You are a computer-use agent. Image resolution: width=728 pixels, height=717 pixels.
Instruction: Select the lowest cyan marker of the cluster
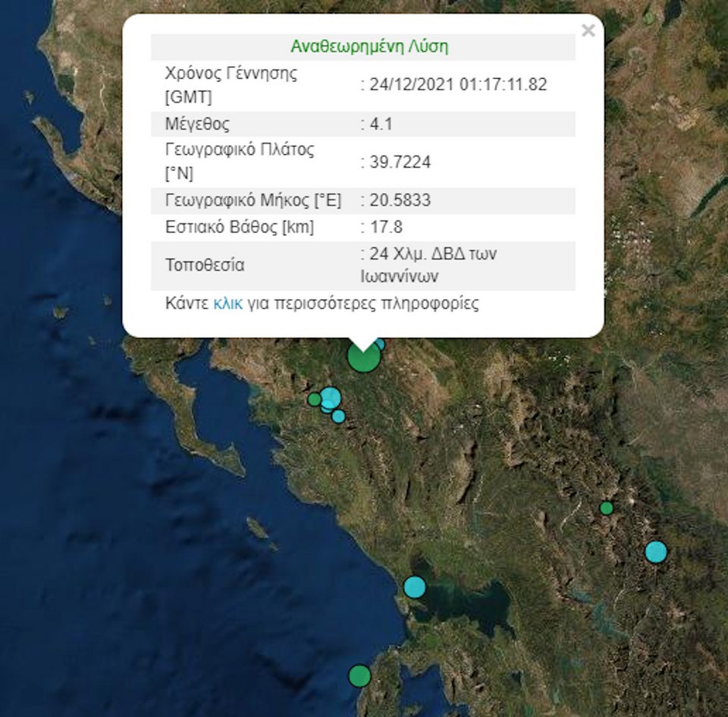tap(338, 416)
